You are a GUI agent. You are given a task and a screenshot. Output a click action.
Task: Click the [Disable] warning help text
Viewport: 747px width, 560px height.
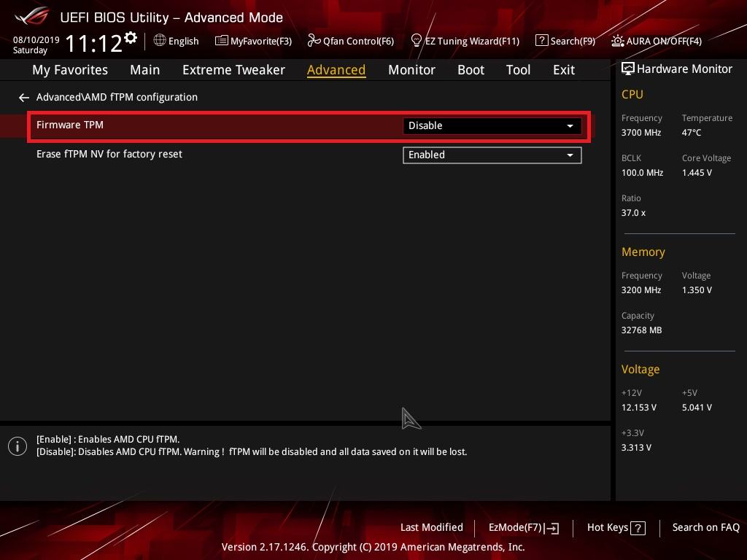252,451
